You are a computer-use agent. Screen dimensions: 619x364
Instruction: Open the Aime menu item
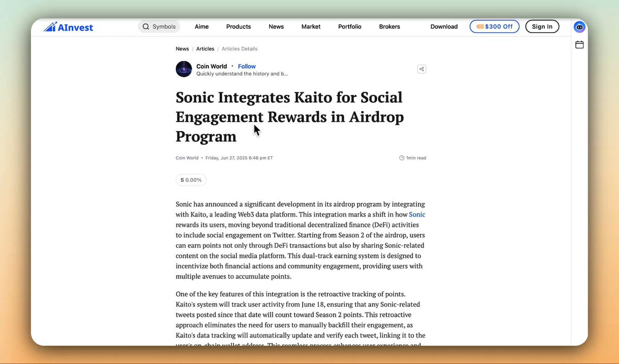pyautogui.click(x=201, y=27)
